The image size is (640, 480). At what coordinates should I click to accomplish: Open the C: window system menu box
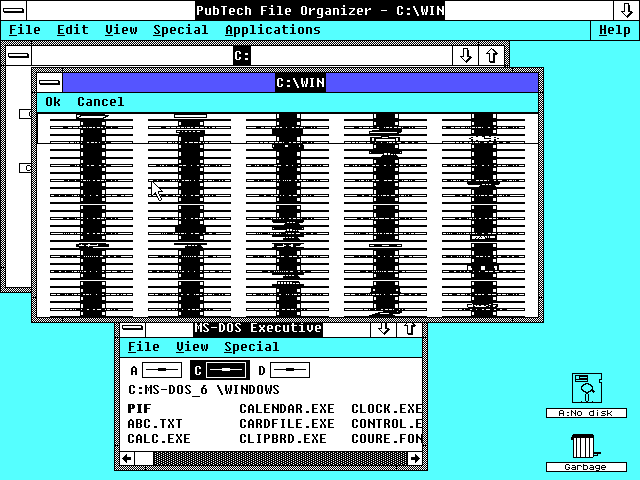(x=18, y=55)
